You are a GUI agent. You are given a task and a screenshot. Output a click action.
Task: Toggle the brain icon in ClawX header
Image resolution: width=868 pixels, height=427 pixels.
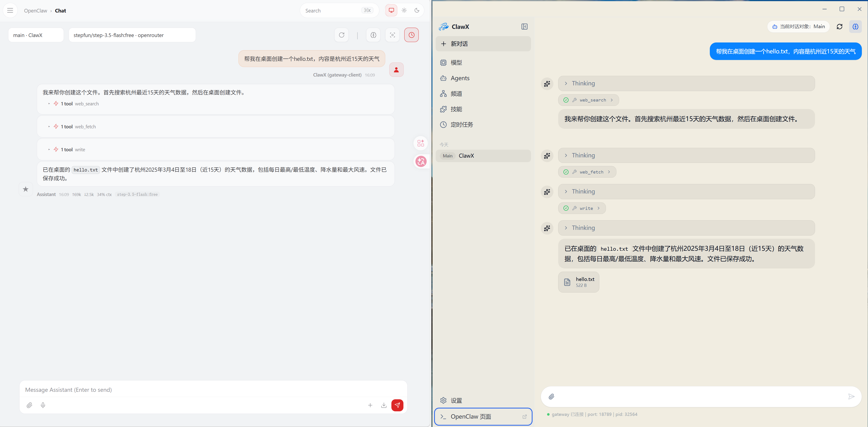coord(855,27)
